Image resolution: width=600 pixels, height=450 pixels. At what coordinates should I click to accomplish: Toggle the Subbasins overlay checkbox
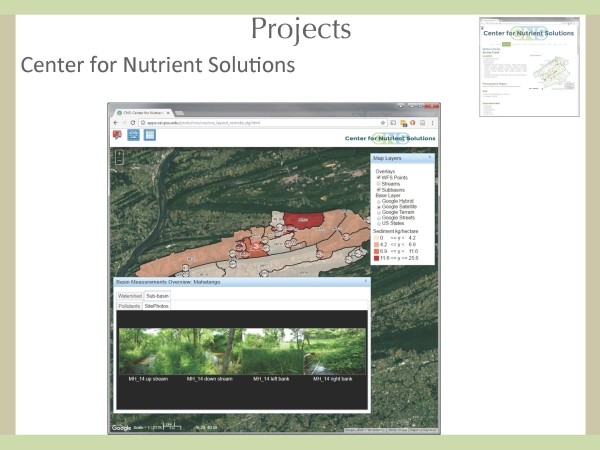379,190
